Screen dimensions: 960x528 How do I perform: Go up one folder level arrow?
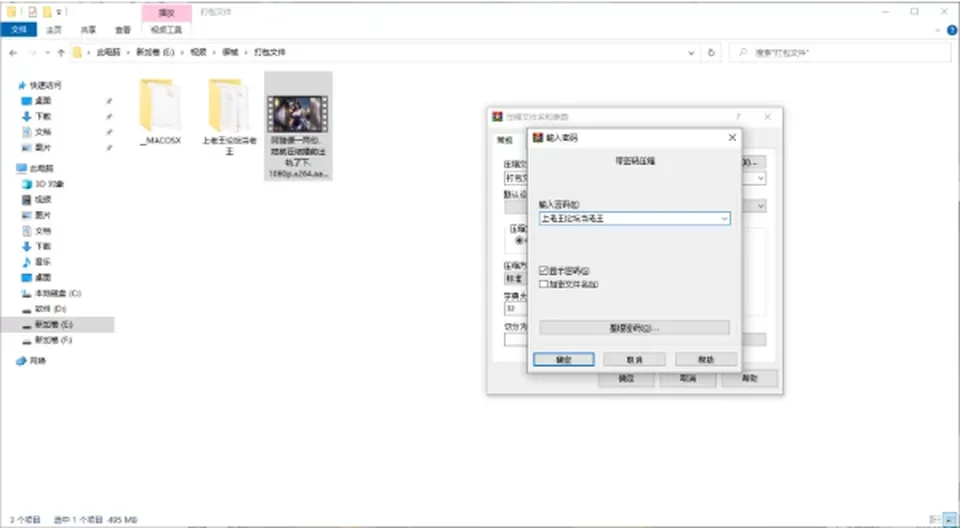pyautogui.click(x=61, y=53)
